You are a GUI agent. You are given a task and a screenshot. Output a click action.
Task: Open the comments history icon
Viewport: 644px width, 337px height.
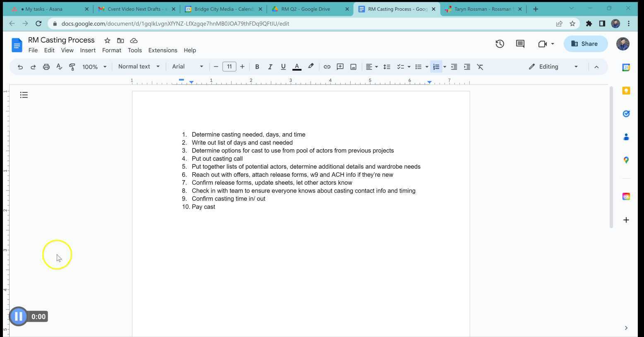pyautogui.click(x=520, y=44)
